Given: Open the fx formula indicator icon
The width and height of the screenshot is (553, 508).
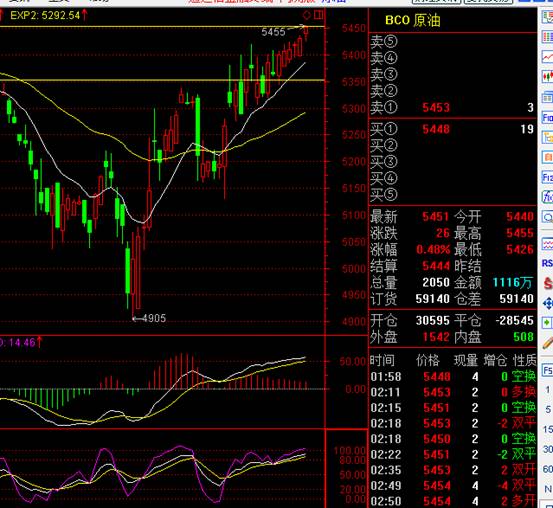Looking at the screenshot, I should (547, 196).
